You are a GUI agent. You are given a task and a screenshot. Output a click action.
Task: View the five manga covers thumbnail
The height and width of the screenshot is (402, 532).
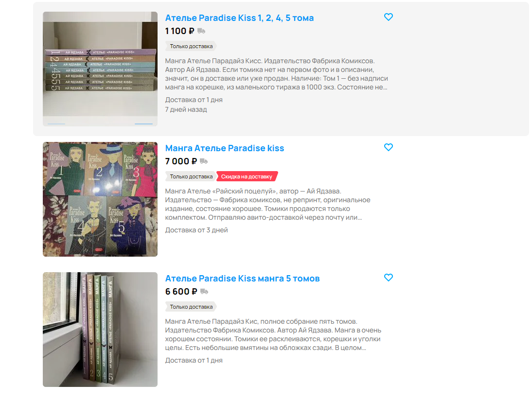[100, 199]
